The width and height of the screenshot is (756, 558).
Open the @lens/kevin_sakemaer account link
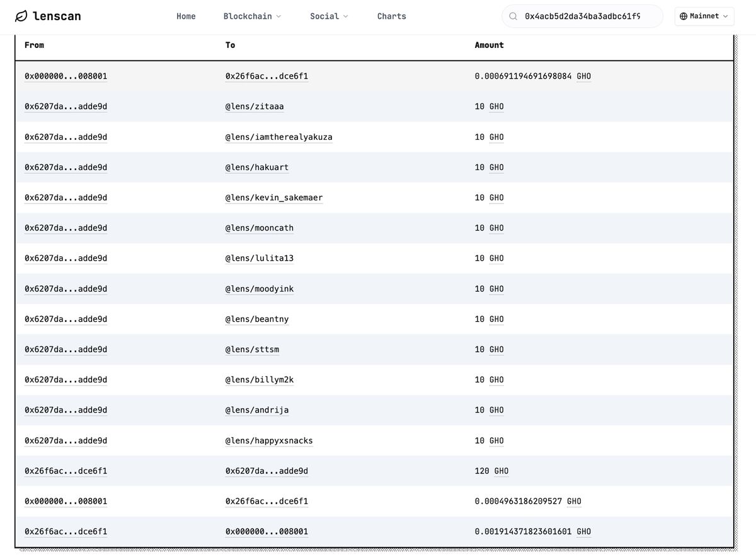point(274,197)
